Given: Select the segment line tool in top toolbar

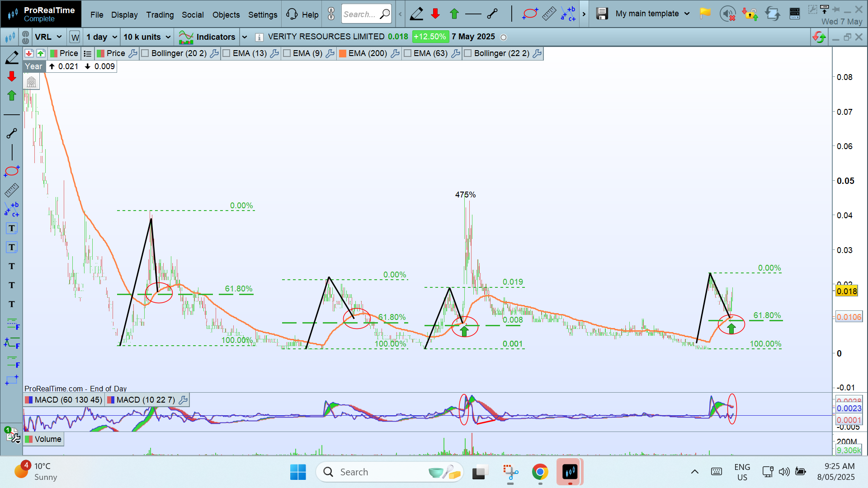Looking at the screenshot, I should pyautogui.click(x=492, y=14).
